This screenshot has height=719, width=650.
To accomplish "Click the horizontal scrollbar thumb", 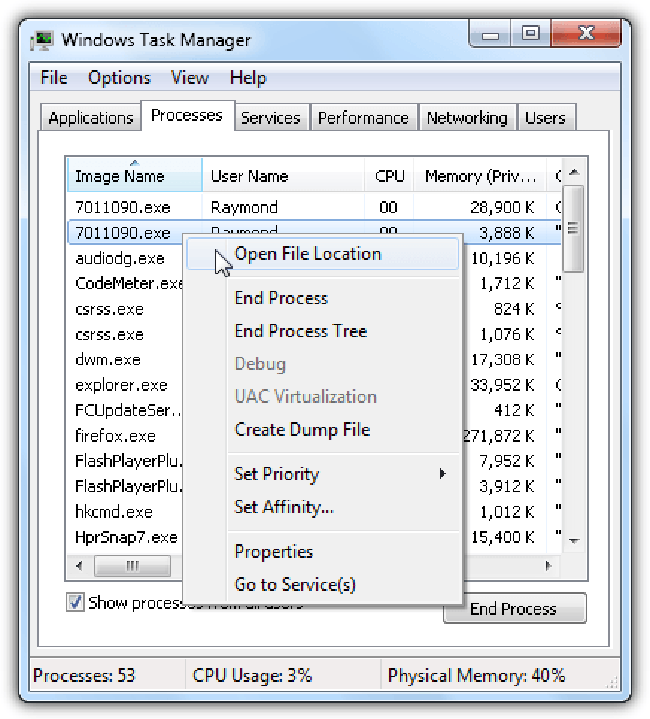I will (x=132, y=566).
